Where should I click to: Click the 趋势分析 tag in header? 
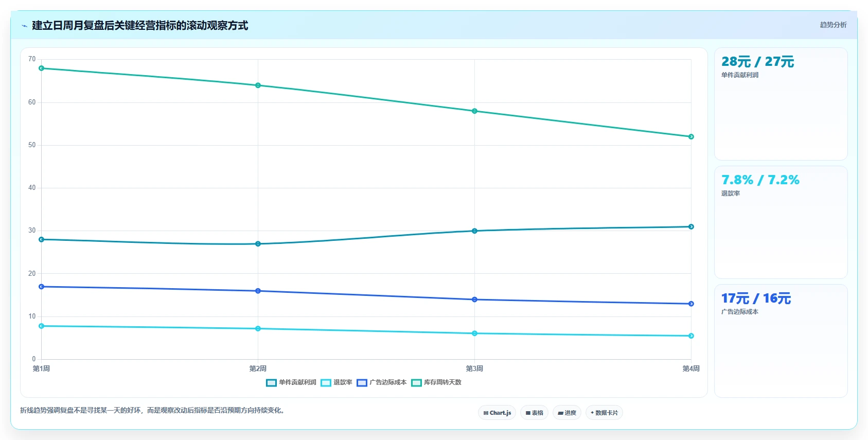pyautogui.click(x=833, y=25)
